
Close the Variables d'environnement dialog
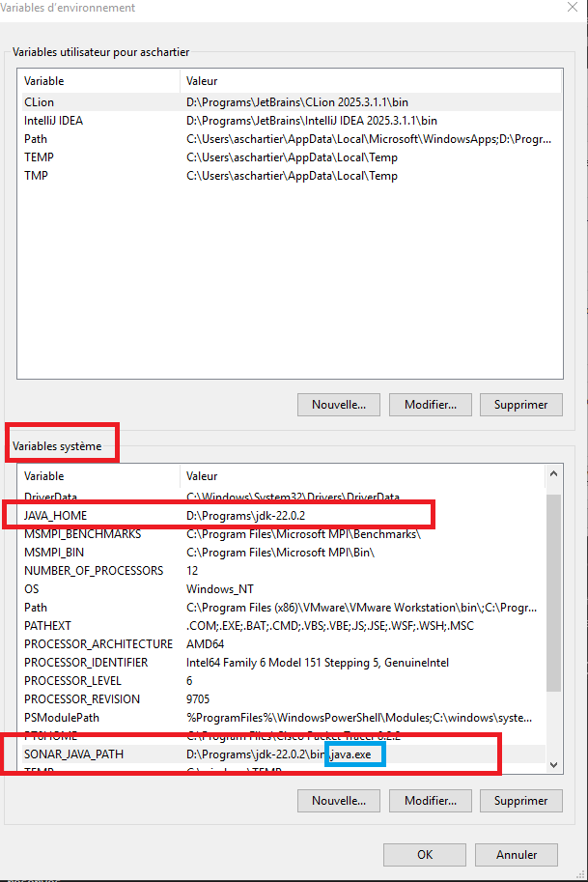573,8
